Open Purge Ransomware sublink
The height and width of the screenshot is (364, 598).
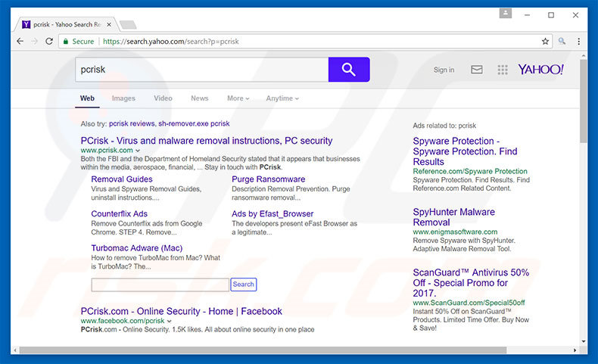tap(269, 179)
